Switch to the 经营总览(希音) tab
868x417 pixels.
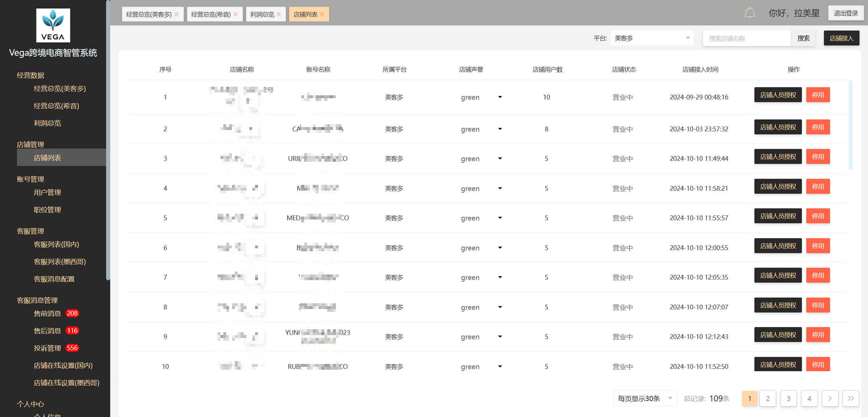point(211,14)
